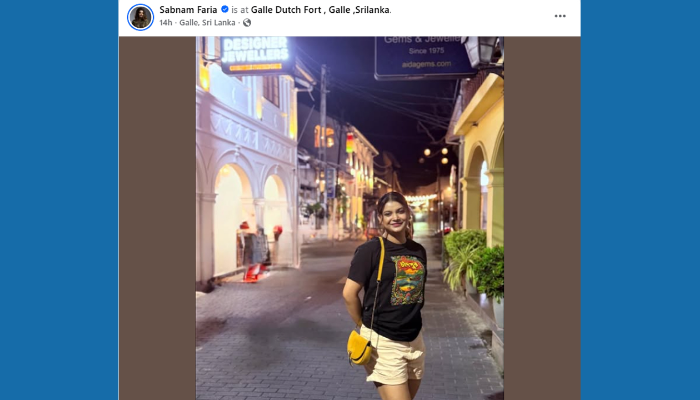The width and height of the screenshot is (700, 400).
Task: Open the three-dot post options menu
Action: pyautogui.click(x=560, y=16)
